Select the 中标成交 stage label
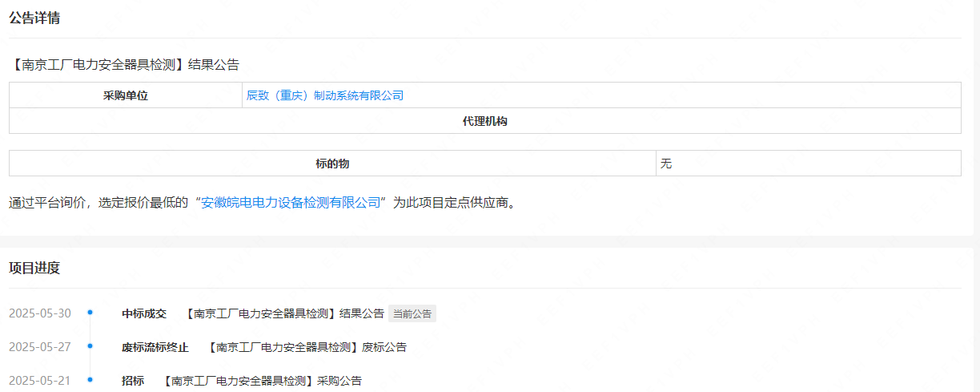 144,313
